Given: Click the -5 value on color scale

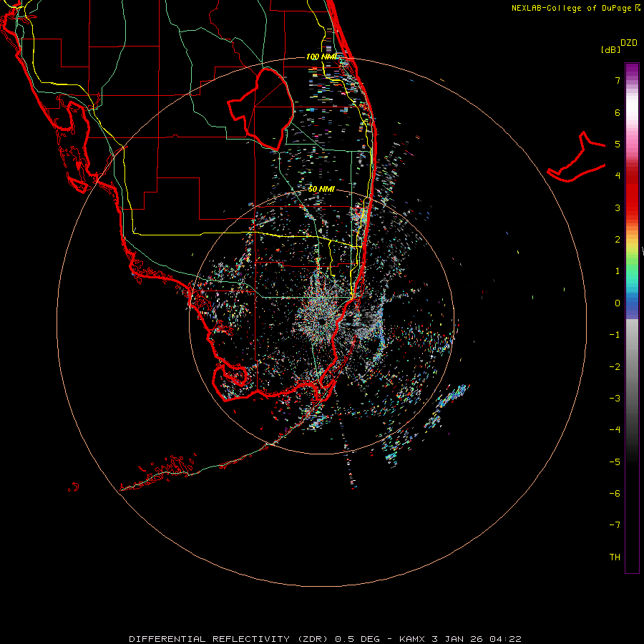Looking at the screenshot, I should [x=615, y=462].
